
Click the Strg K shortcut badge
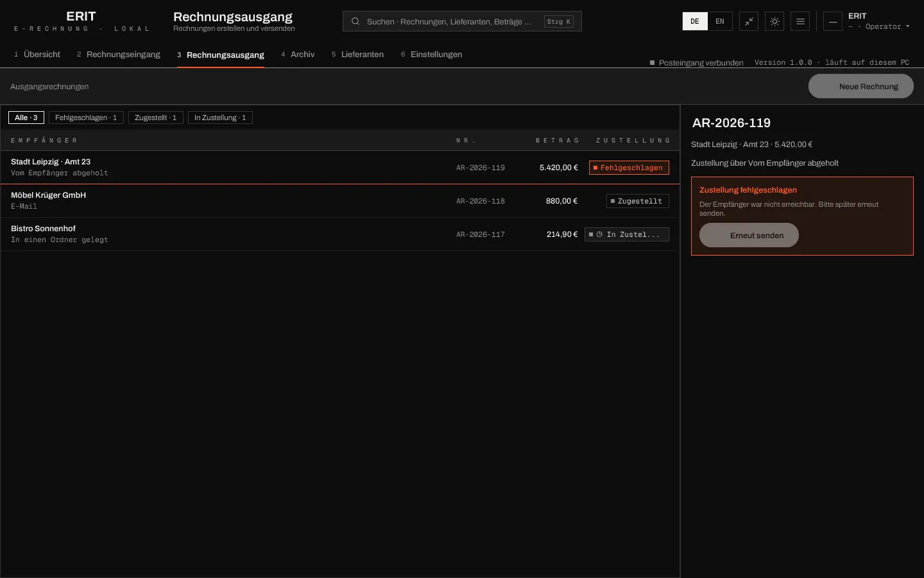(559, 21)
